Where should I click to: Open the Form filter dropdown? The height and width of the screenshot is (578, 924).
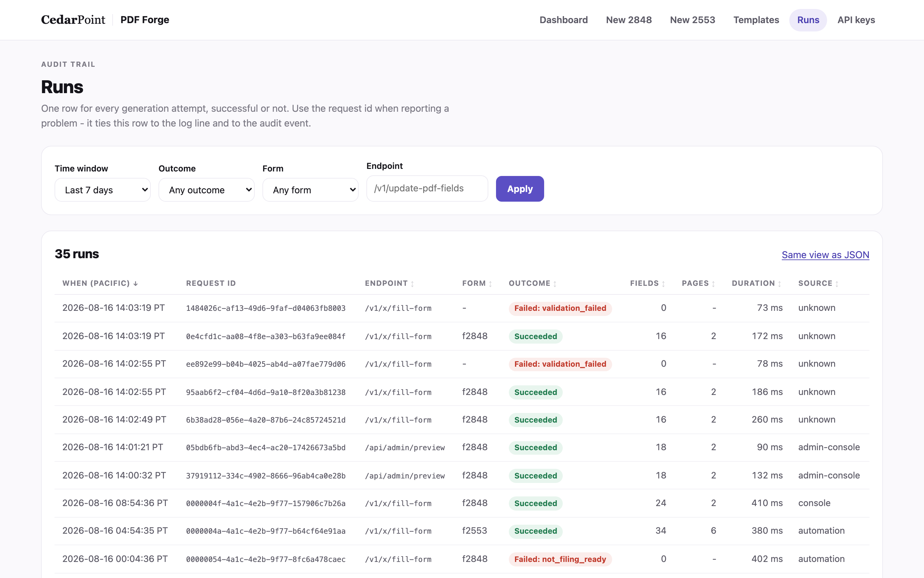[311, 189]
